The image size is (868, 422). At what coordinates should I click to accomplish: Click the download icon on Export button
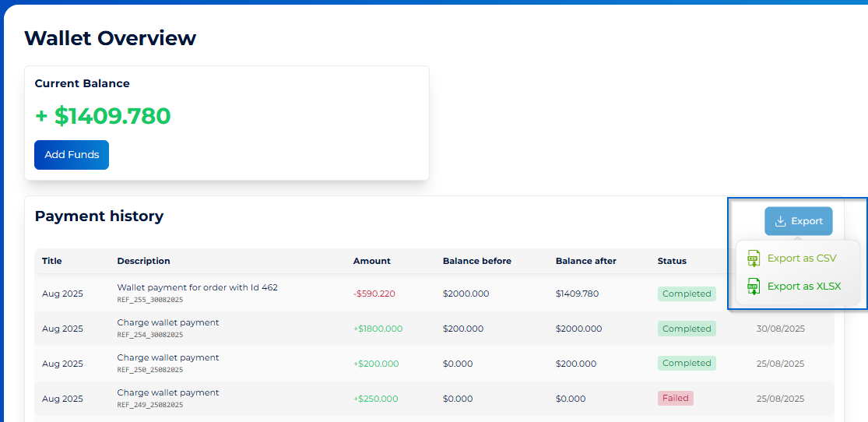click(781, 221)
